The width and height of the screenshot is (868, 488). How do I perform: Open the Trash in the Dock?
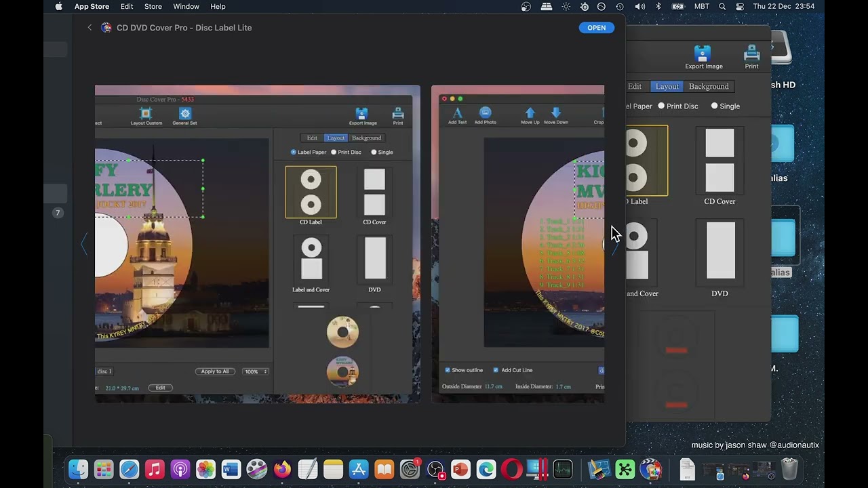[x=789, y=469]
